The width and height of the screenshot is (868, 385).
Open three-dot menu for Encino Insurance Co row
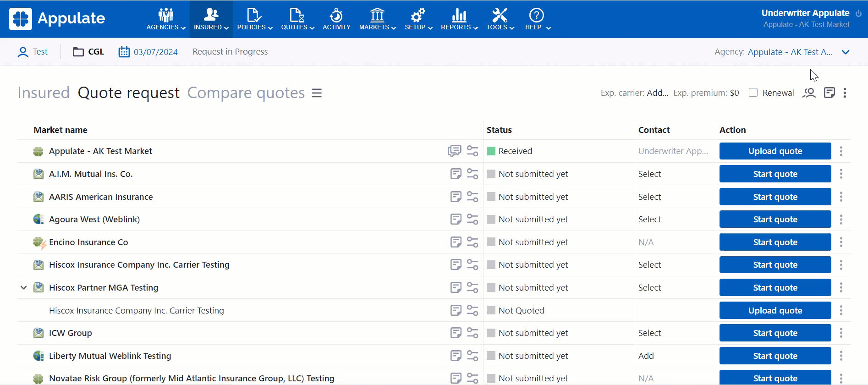click(x=841, y=242)
